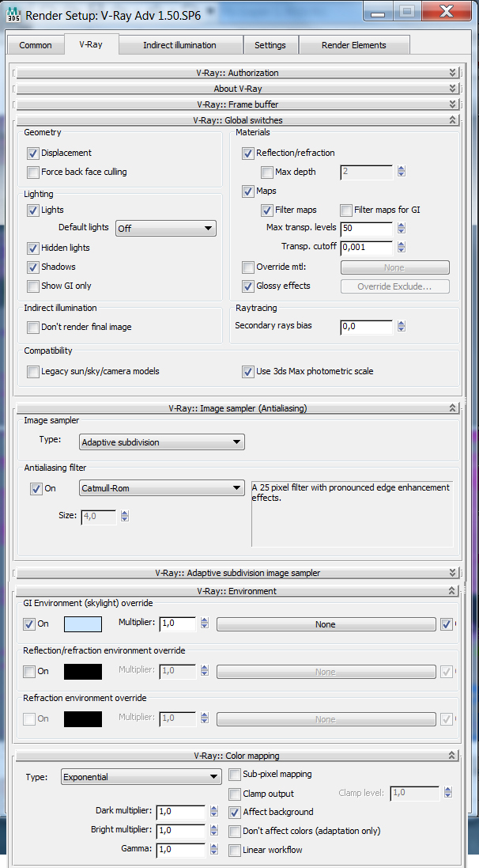Enable the Override mtl checkbox
Screen dimensions: 479x868
click(x=247, y=267)
